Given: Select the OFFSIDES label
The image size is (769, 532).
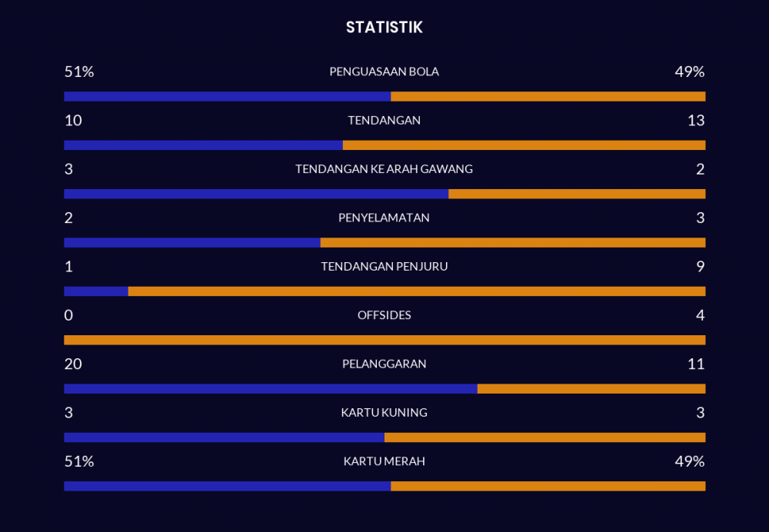Looking at the screenshot, I should [384, 315].
